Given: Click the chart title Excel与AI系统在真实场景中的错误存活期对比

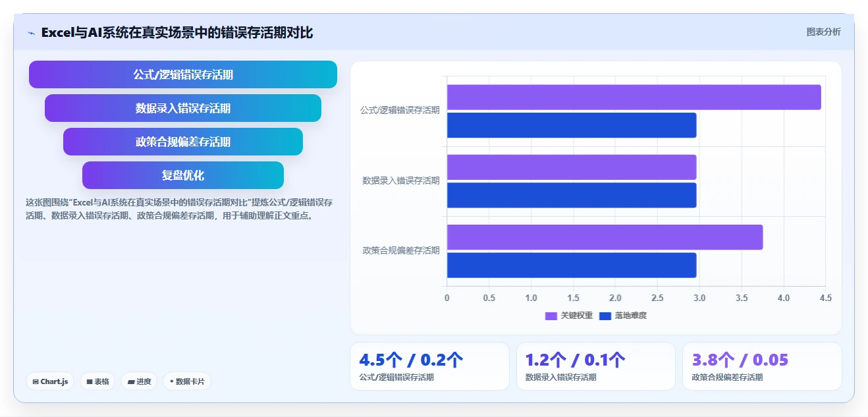Looking at the screenshot, I should pos(177,32).
